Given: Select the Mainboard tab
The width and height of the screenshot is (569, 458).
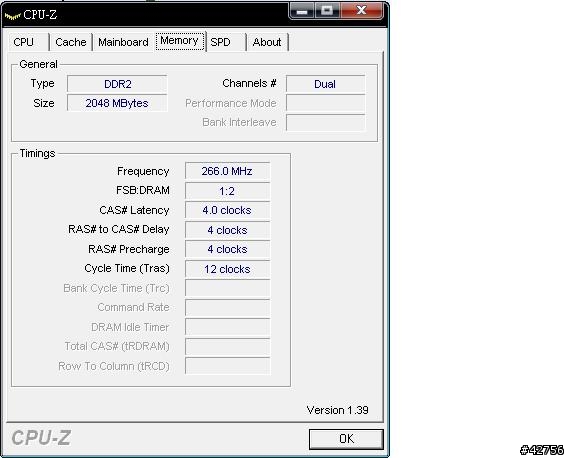Looking at the screenshot, I should coord(123,42).
